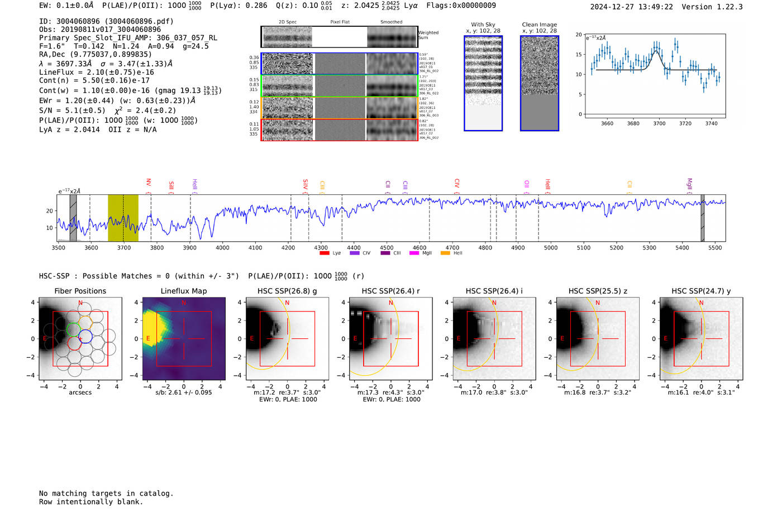Click the orange HeII legend swatch

pyautogui.click(x=445, y=253)
